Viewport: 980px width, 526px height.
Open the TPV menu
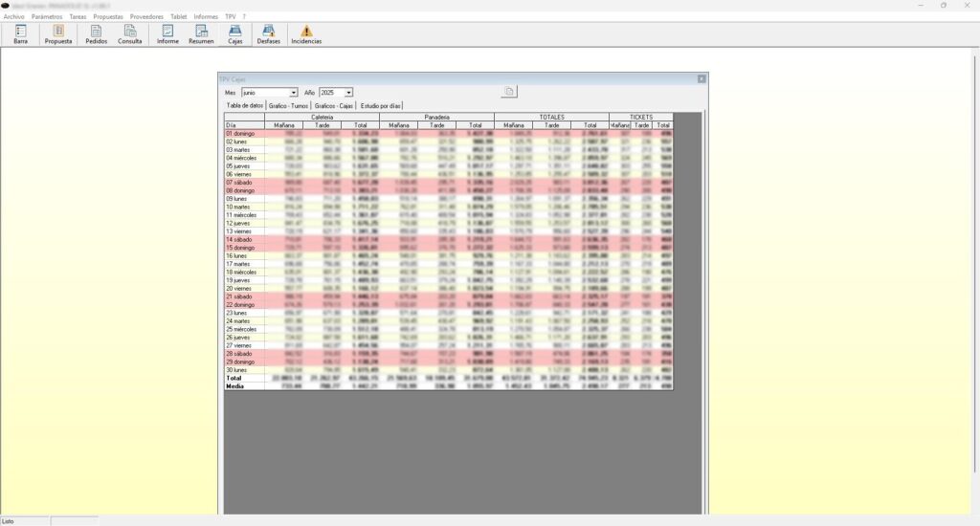230,17
